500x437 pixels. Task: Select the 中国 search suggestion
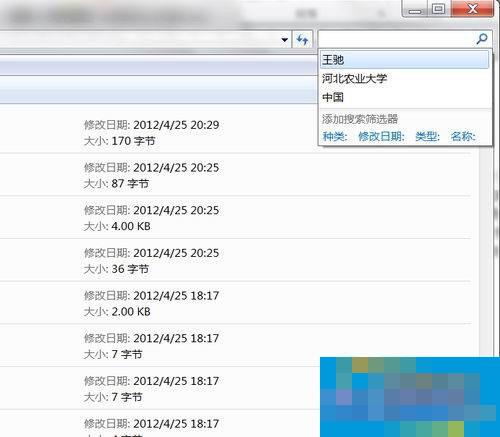point(405,97)
